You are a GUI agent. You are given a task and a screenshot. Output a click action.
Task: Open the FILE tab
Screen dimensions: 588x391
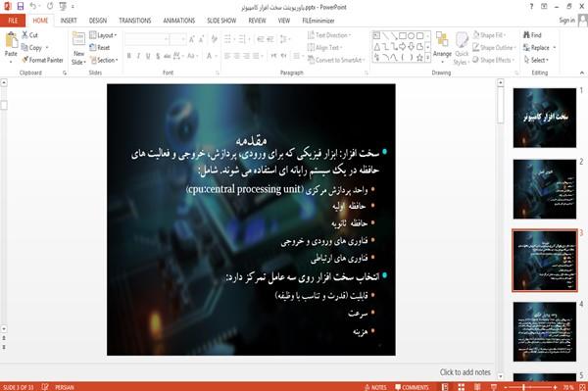tap(13, 21)
